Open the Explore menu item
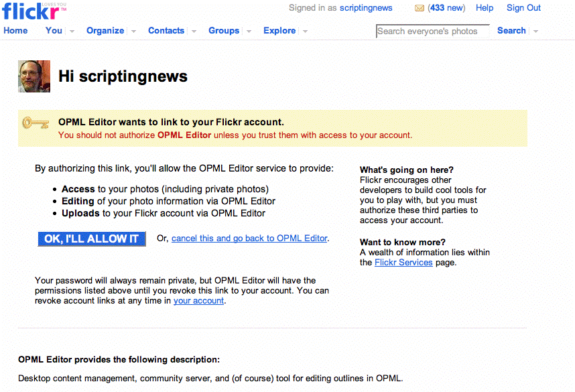The height and width of the screenshot is (392, 575). coord(279,31)
